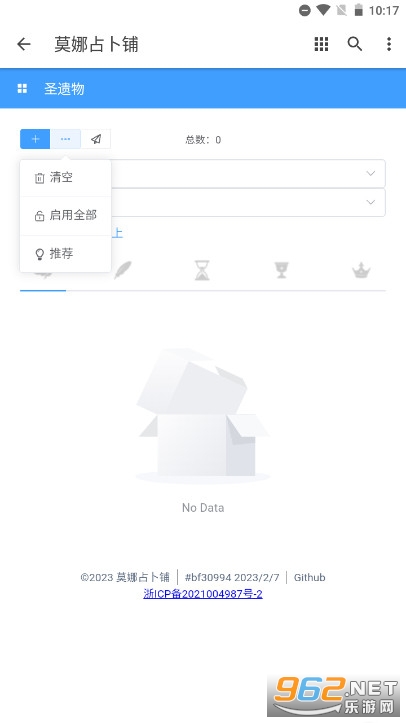
Task: Open the apps grid icon
Action: click(x=321, y=44)
